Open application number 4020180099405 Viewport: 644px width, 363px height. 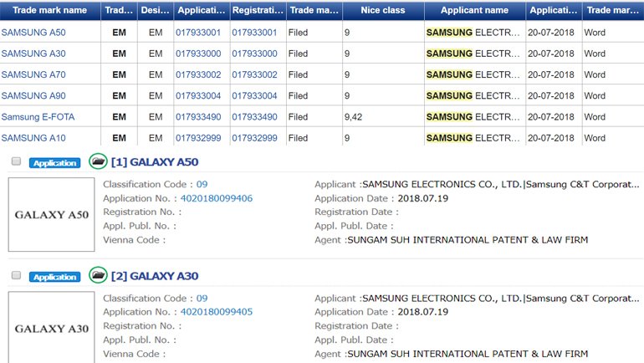pos(217,312)
